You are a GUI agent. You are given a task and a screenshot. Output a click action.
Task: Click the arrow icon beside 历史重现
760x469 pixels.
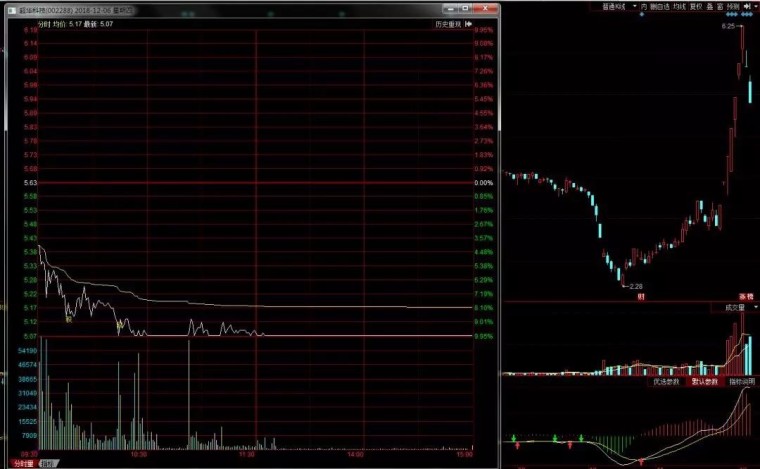[470, 23]
